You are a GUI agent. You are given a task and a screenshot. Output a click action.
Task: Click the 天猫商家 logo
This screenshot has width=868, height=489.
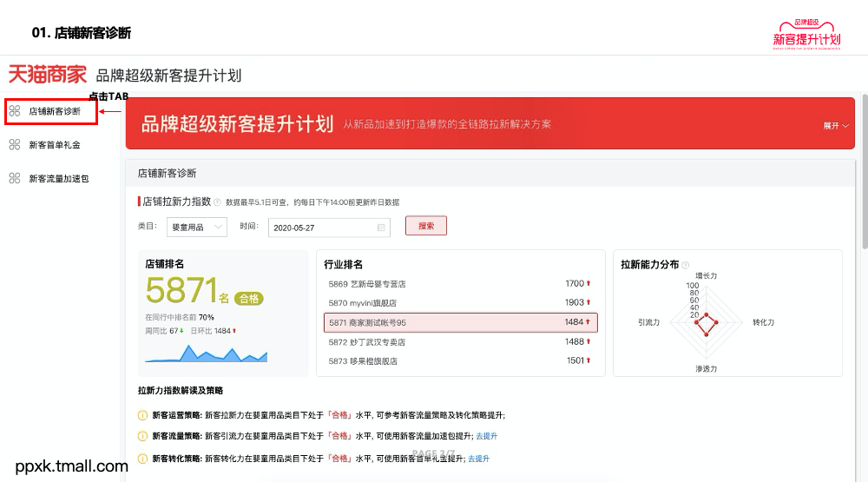tap(48, 74)
